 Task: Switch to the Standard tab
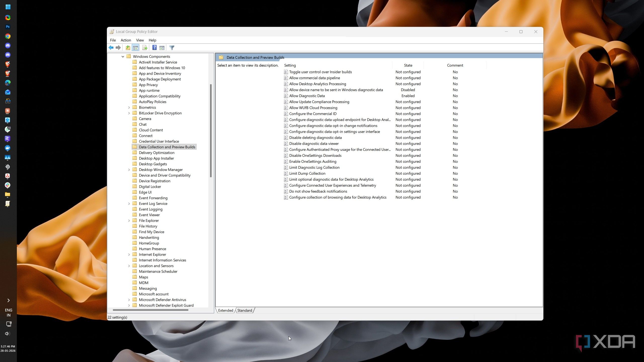[x=245, y=310]
